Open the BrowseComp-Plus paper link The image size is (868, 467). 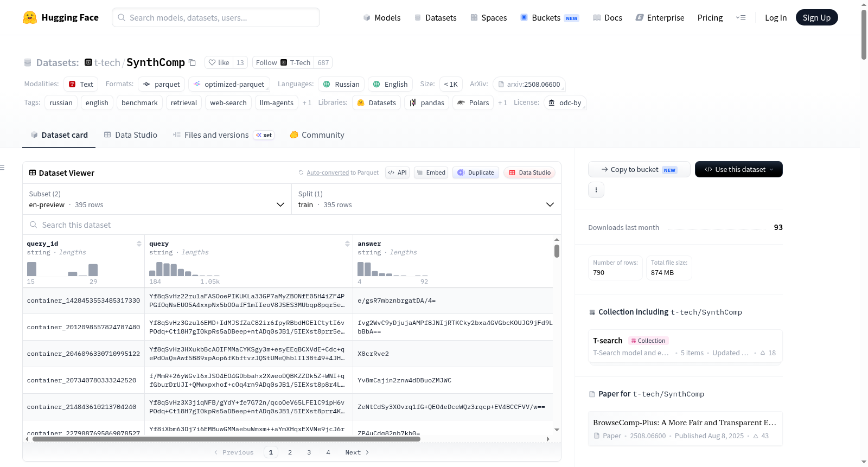tap(685, 428)
